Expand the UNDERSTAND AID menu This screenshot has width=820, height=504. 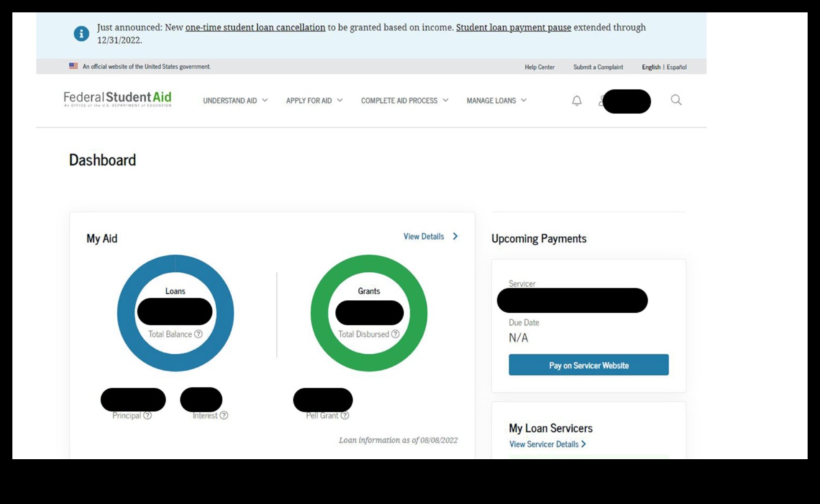click(235, 101)
